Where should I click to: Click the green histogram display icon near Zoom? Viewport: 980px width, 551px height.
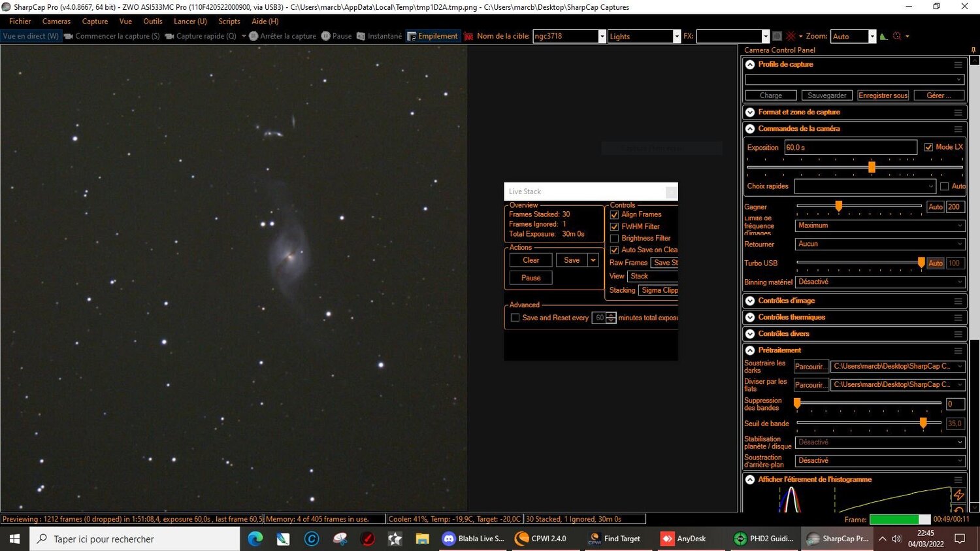pos(883,36)
